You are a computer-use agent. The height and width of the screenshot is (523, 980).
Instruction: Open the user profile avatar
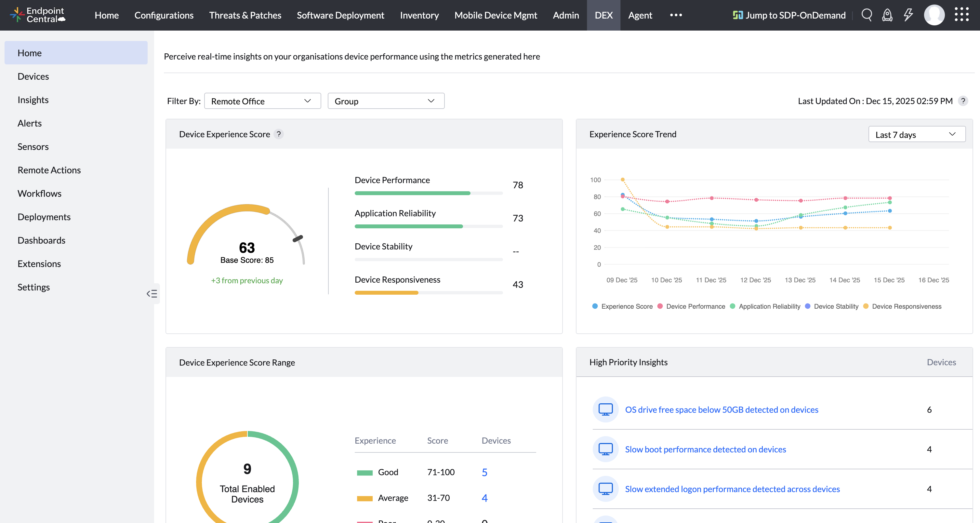(934, 15)
